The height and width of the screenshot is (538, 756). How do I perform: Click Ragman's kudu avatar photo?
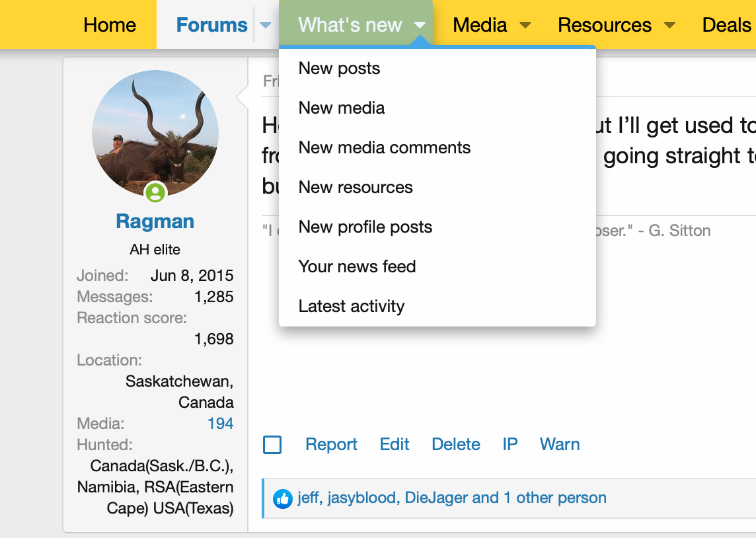(x=155, y=132)
